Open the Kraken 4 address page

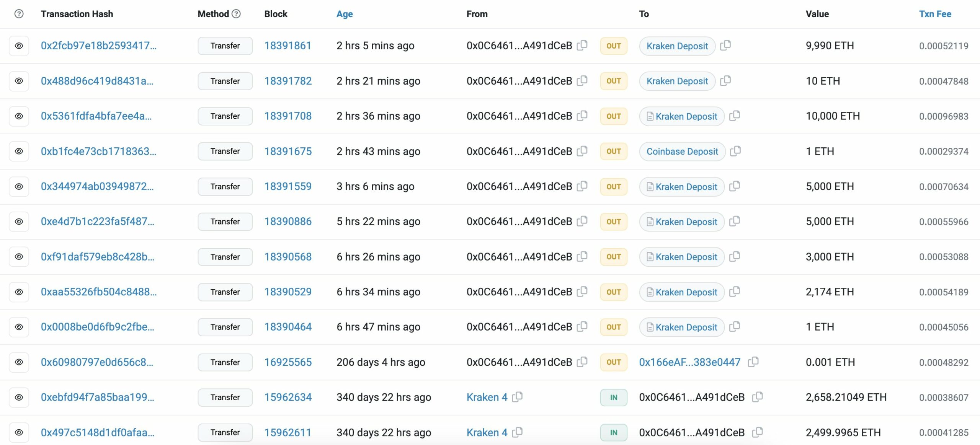487,397
